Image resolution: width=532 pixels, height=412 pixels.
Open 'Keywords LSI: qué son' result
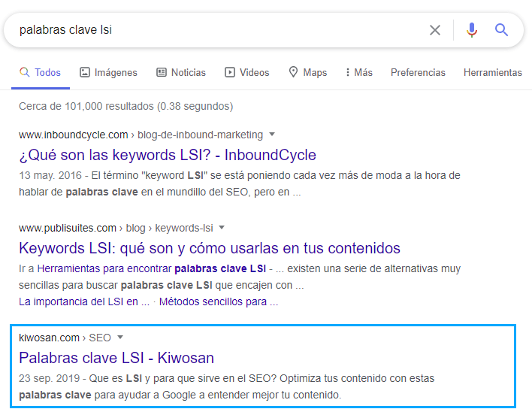pyautogui.click(x=210, y=248)
